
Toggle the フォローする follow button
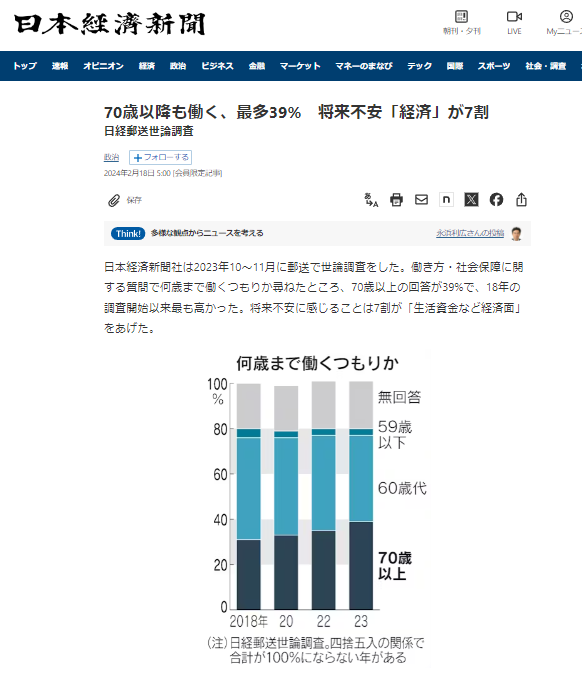pyautogui.click(x=161, y=158)
